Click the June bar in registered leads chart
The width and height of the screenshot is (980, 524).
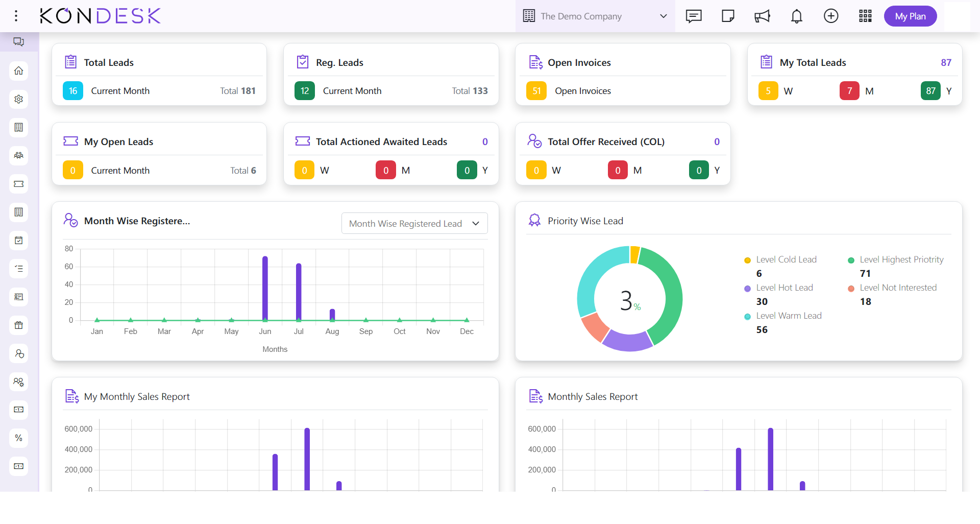tap(265, 289)
